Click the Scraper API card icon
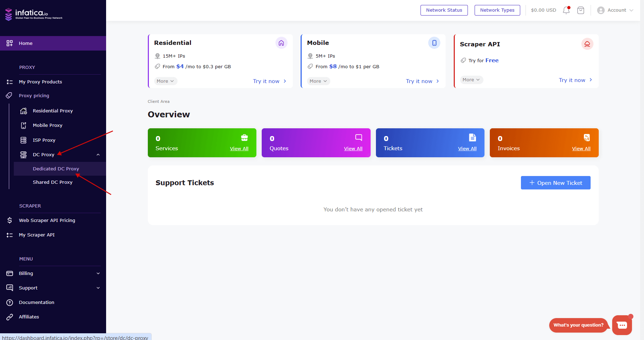 (587, 44)
